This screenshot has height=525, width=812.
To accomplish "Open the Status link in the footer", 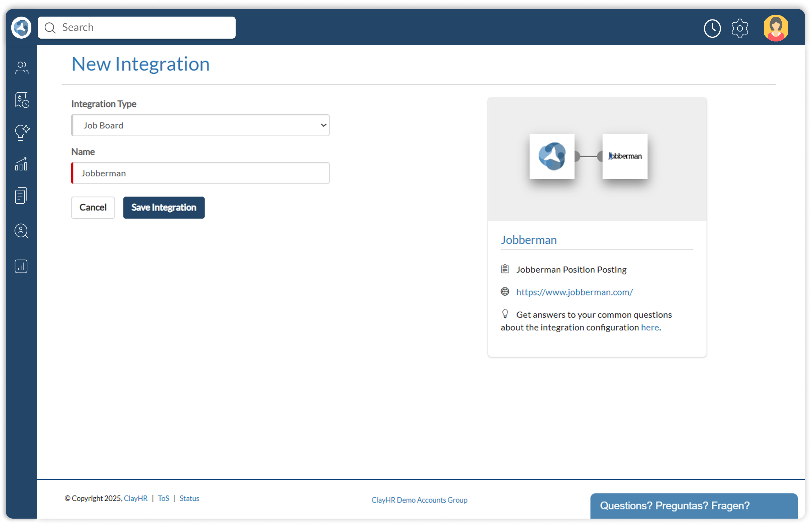I will tap(189, 498).
